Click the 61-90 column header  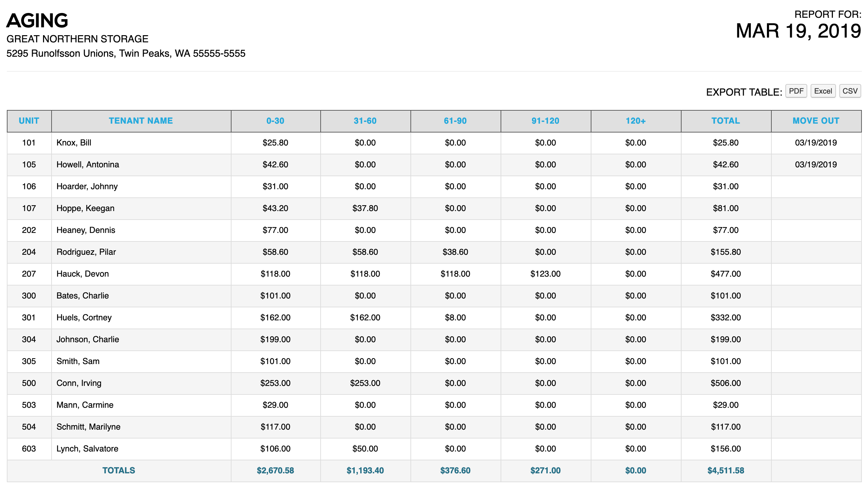tap(455, 121)
